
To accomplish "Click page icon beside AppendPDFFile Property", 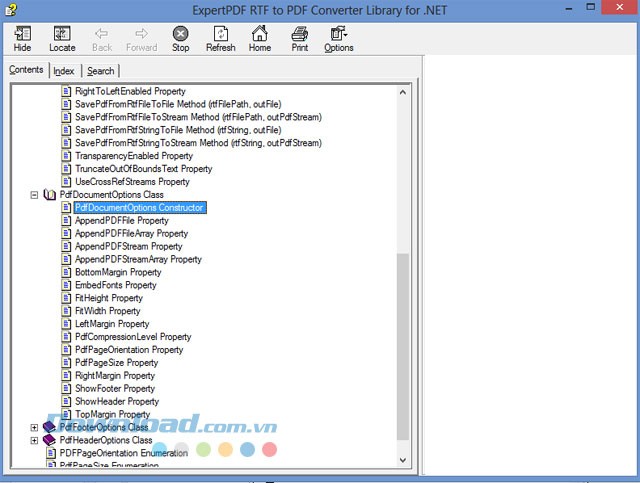I will coord(66,220).
